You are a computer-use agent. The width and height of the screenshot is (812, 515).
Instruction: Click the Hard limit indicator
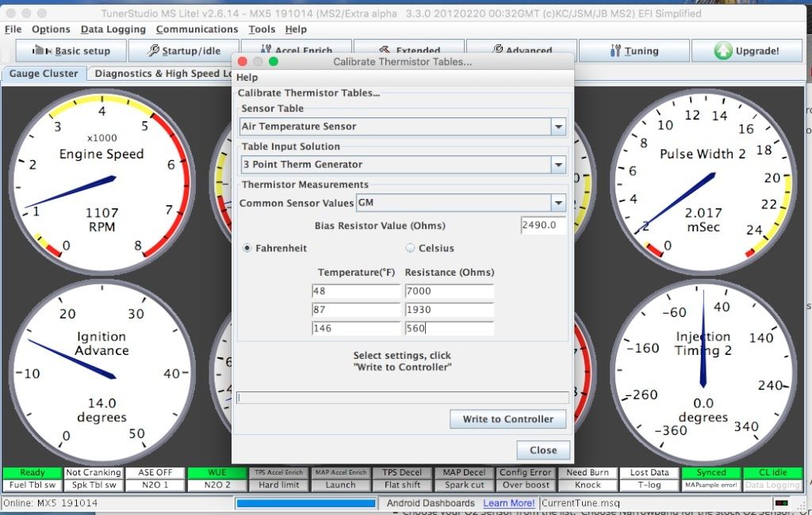click(x=278, y=485)
